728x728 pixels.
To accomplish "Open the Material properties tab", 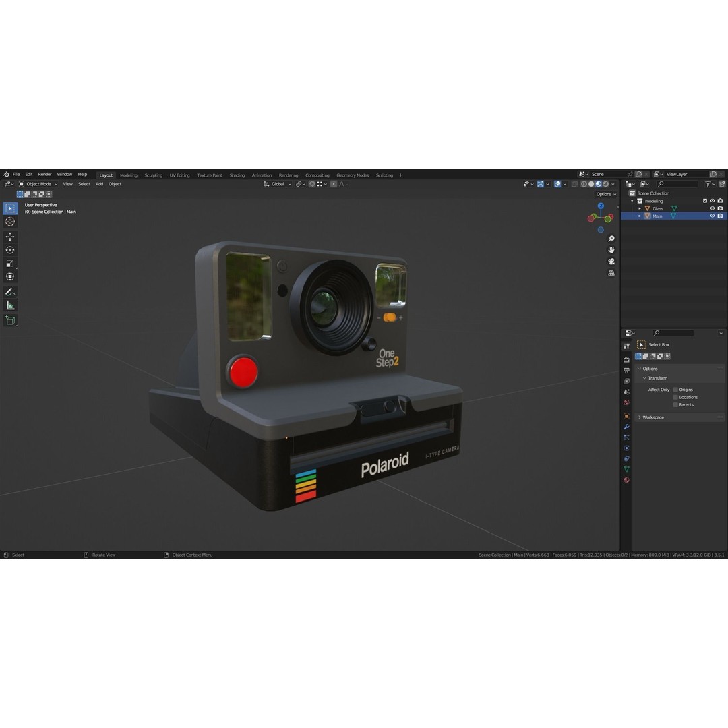I will (626, 480).
